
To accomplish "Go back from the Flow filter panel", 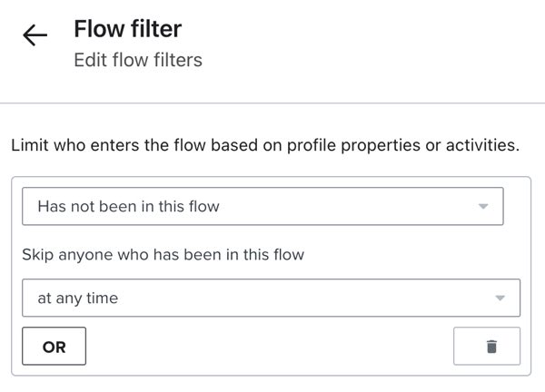I will point(35,36).
